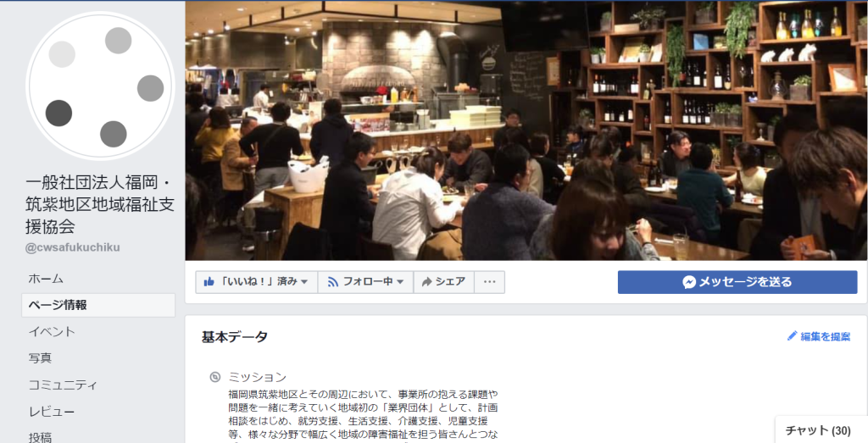Expand the フォロー中 dropdown arrow

tap(400, 282)
